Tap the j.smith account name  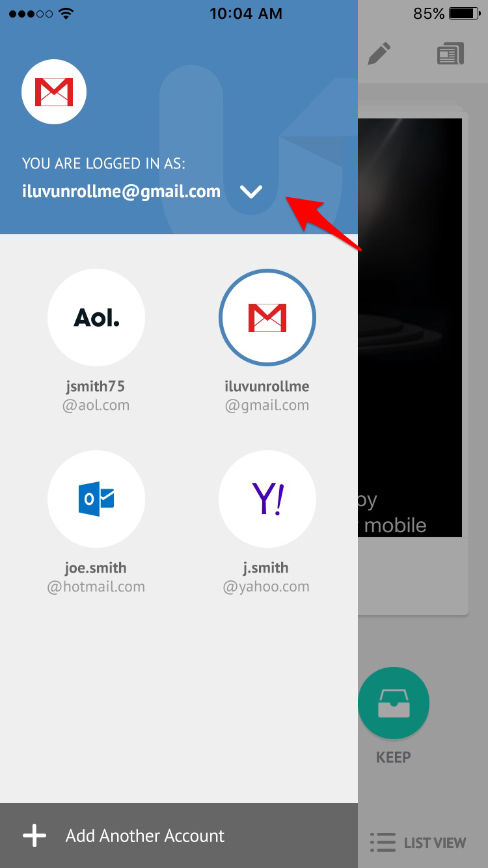click(x=267, y=567)
